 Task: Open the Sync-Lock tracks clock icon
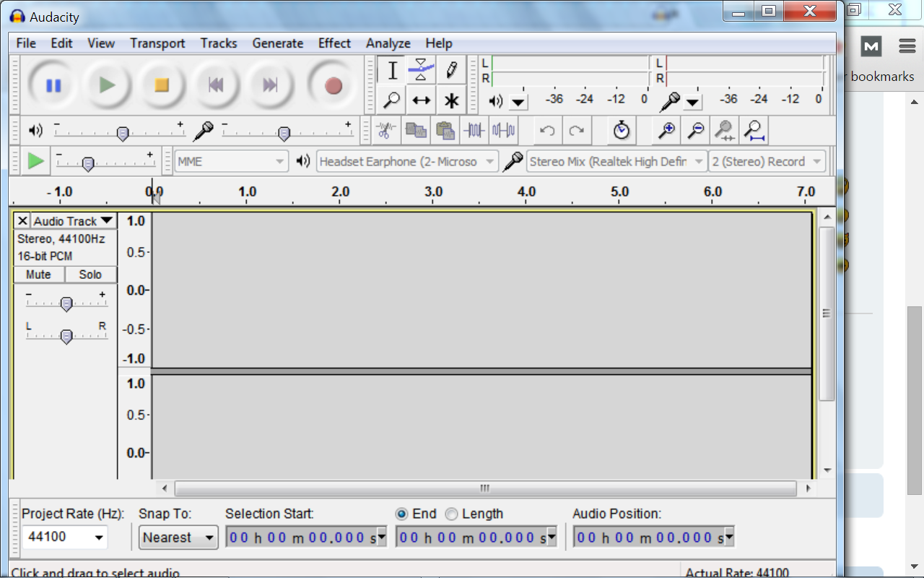[622, 131]
